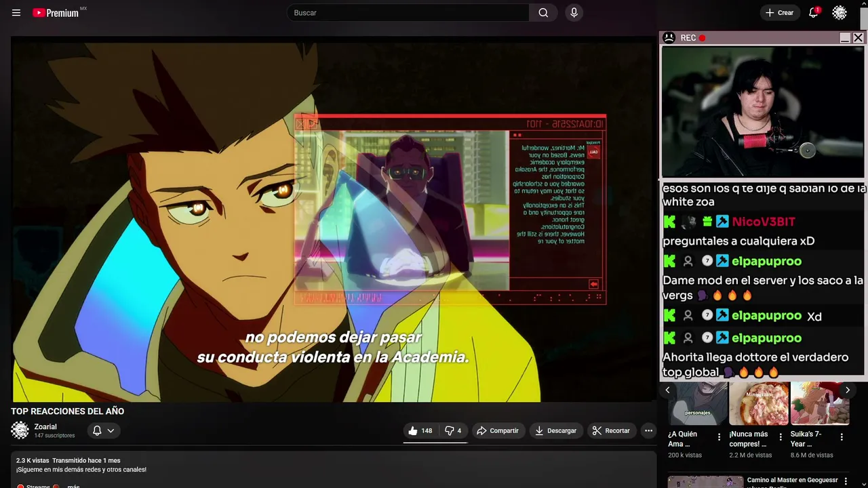
Task: Open the '¿A Quién Ama' video thumbnail
Action: click(x=698, y=403)
